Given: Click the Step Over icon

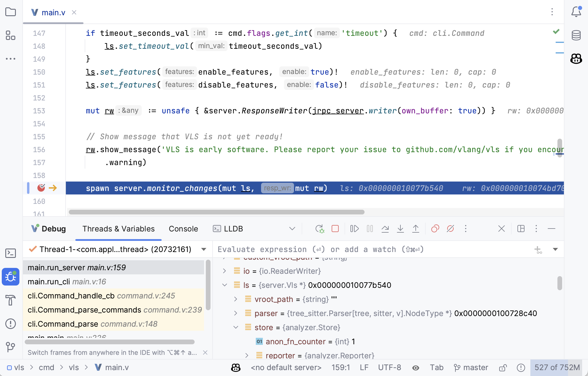Looking at the screenshot, I should (x=385, y=229).
